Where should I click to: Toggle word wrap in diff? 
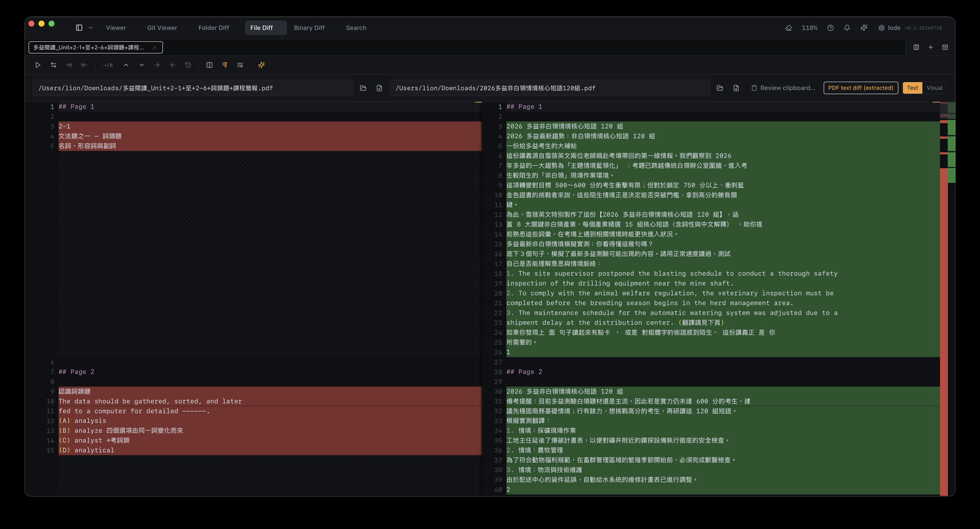coord(240,65)
